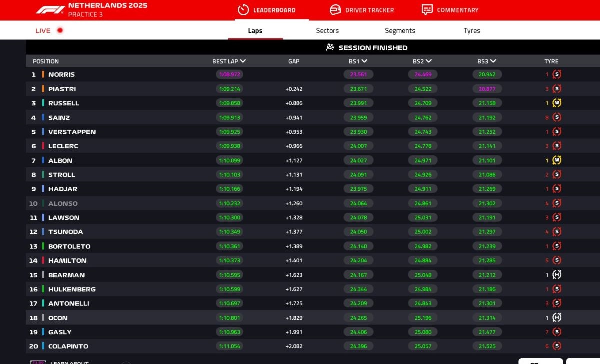The width and height of the screenshot is (600, 364).
Task: Switch to the Sectors tab
Action: point(327,31)
